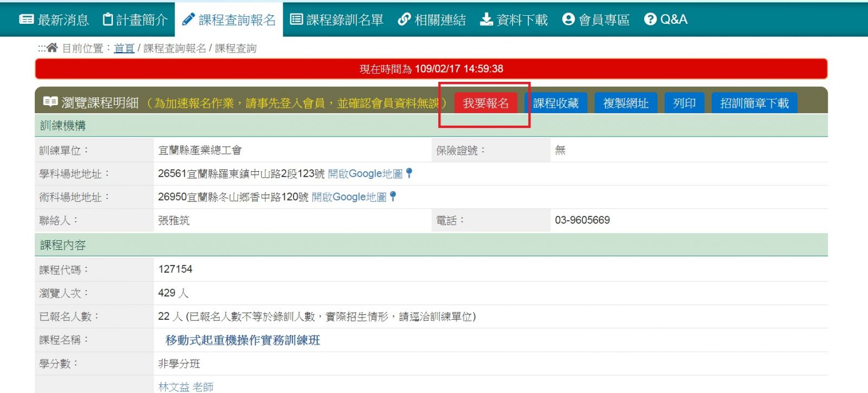Click the question mark Q&A icon

[650, 20]
